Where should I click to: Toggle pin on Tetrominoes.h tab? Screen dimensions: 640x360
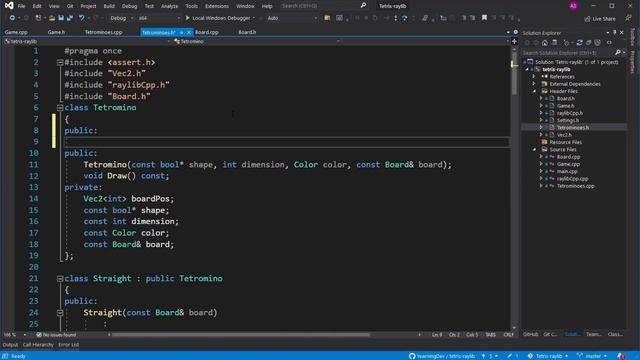click(181, 32)
